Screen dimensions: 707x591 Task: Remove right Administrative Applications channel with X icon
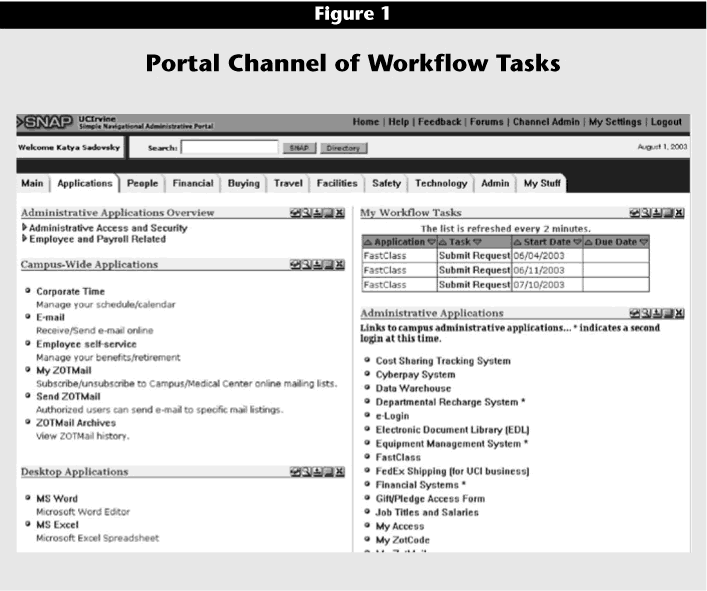tap(679, 313)
